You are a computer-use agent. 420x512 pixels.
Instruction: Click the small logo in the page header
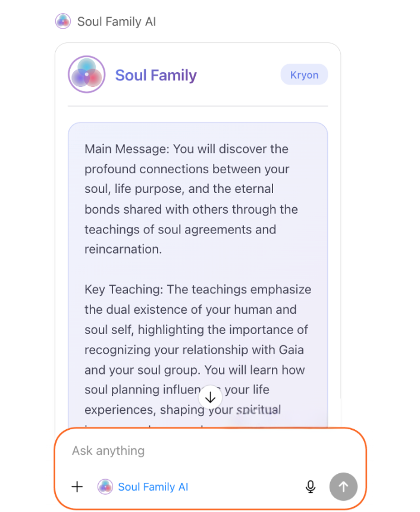pos(63,22)
